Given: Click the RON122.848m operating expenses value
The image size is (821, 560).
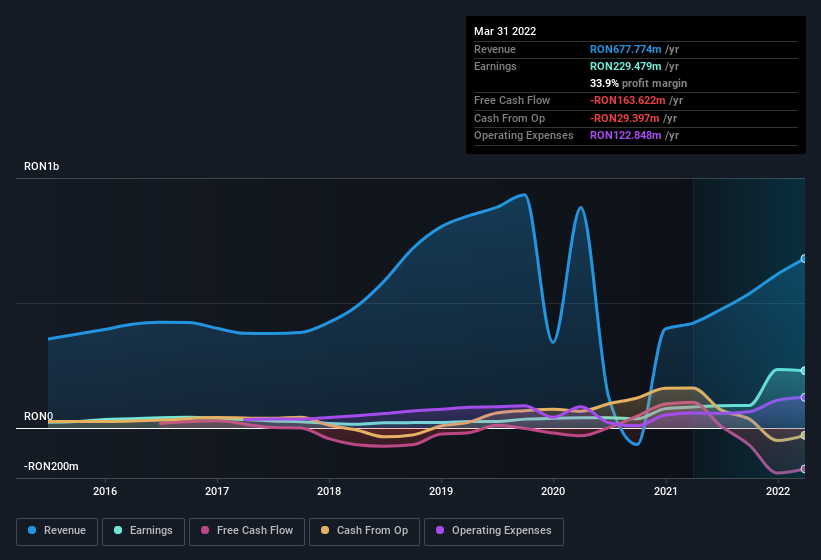Looking at the screenshot, I should pos(625,136).
